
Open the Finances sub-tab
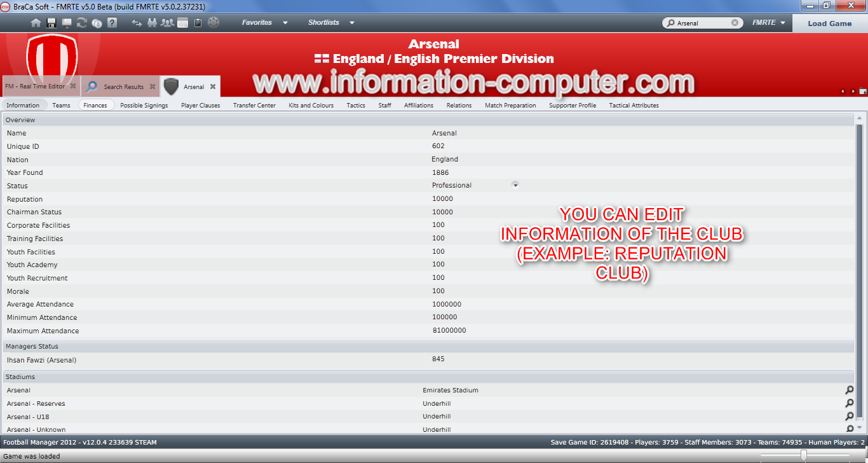(x=95, y=105)
